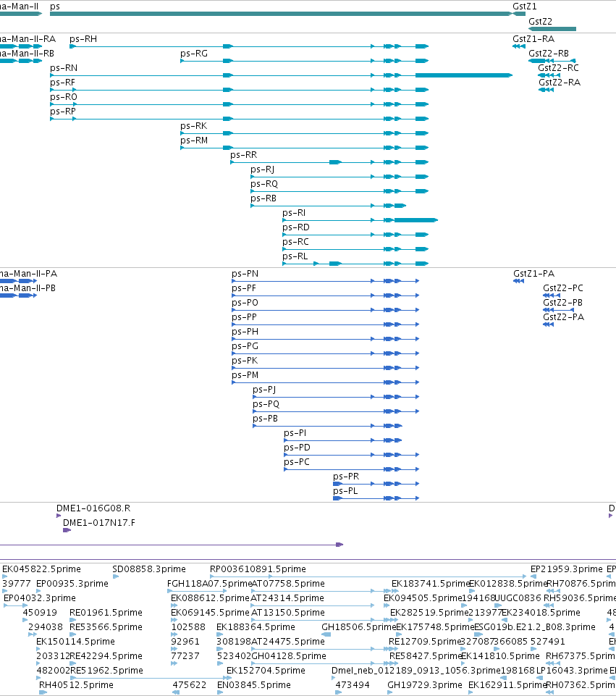
Task: Click the ps-RP transcript label
Action: 62,112
